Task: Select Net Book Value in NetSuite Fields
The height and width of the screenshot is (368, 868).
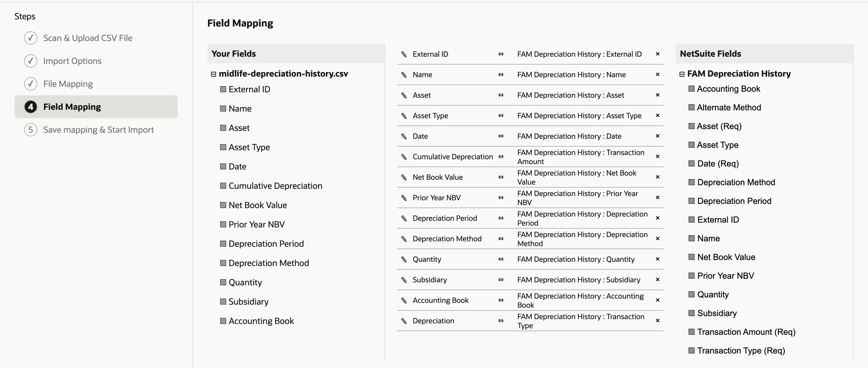Action: pyautogui.click(x=726, y=257)
